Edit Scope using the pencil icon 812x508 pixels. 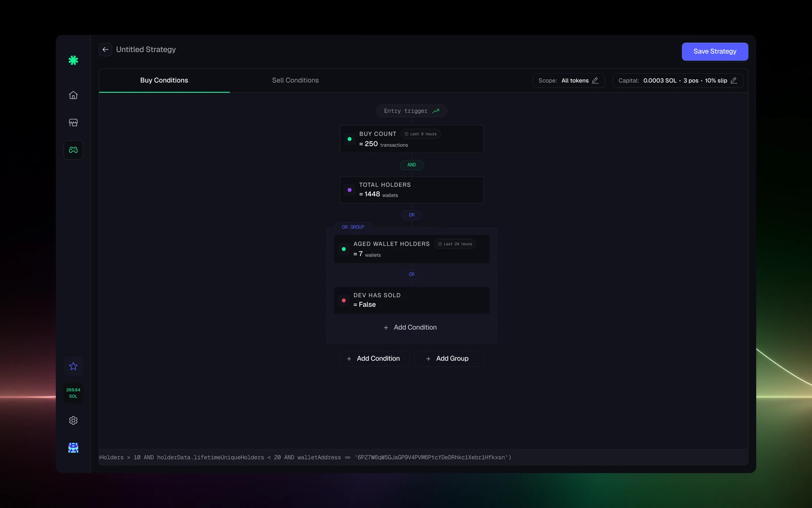pyautogui.click(x=595, y=80)
